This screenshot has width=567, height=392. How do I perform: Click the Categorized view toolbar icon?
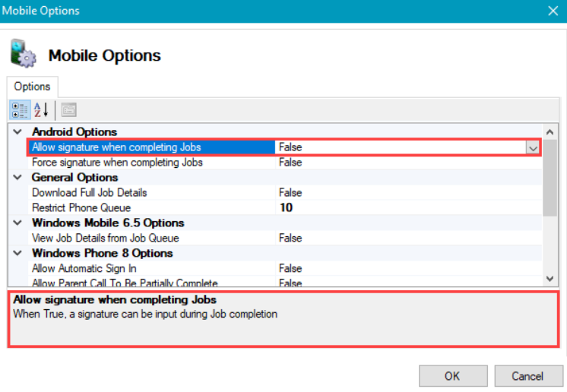pyautogui.click(x=20, y=109)
